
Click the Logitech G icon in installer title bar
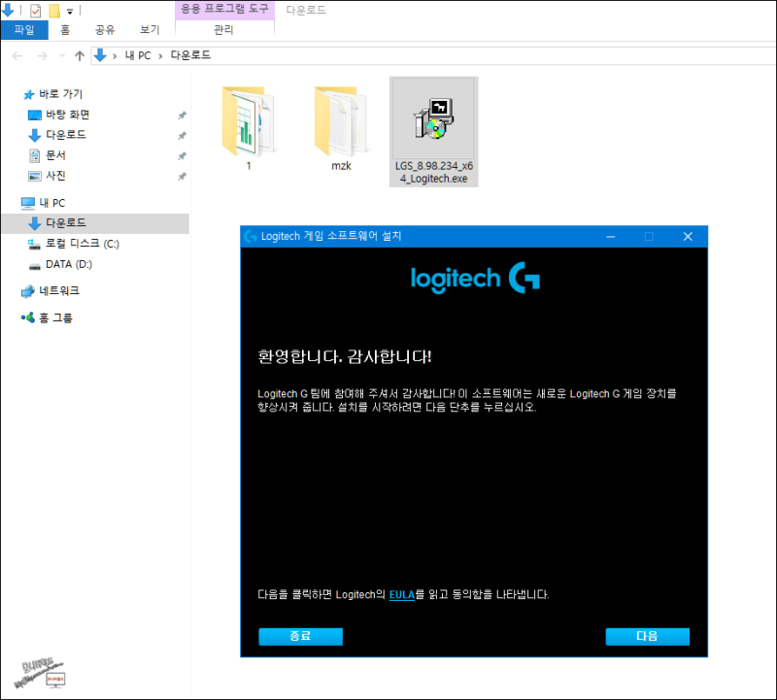(251, 236)
